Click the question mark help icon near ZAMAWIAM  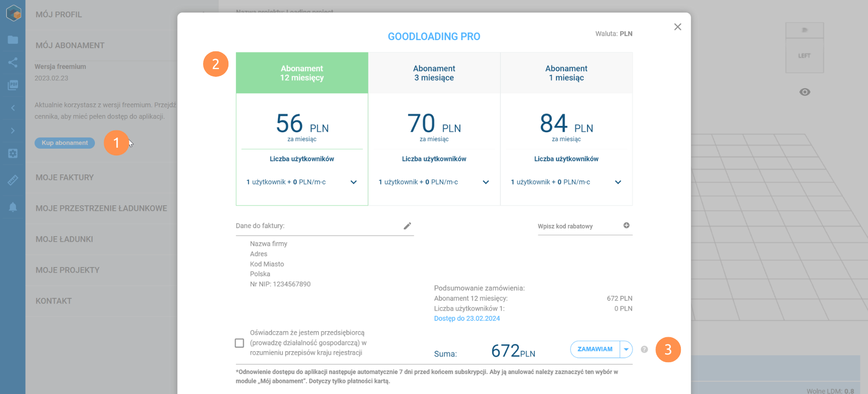pyautogui.click(x=644, y=349)
